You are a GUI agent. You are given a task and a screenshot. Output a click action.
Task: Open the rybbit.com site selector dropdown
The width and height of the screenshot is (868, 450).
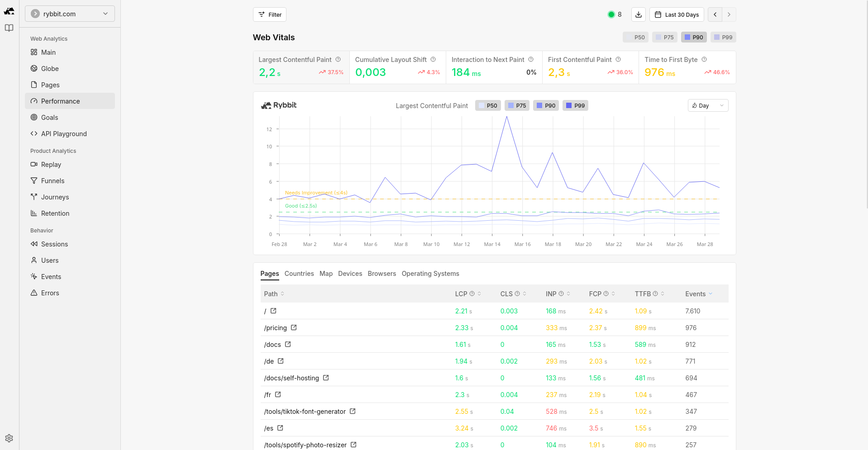(x=69, y=14)
